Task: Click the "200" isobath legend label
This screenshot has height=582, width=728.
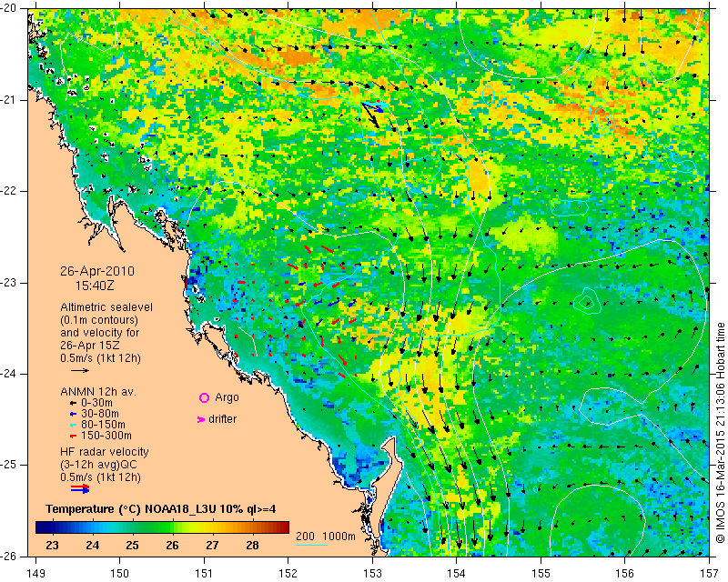Action: click(305, 537)
